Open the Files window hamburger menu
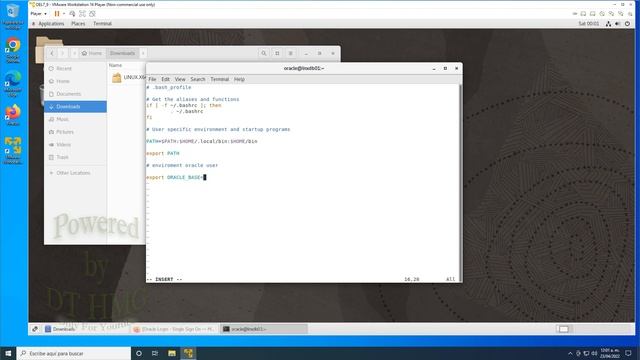Viewport: 640px width, 360px height. [x=291, y=53]
